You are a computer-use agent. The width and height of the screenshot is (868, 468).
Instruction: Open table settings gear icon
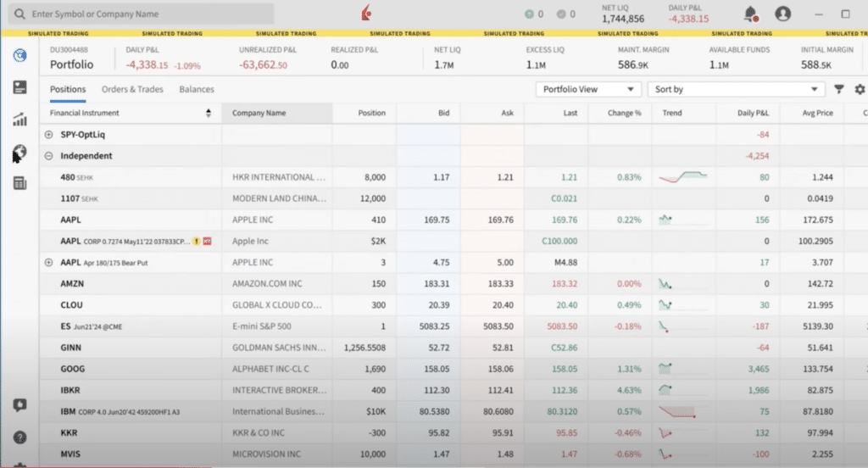point(860,89)
